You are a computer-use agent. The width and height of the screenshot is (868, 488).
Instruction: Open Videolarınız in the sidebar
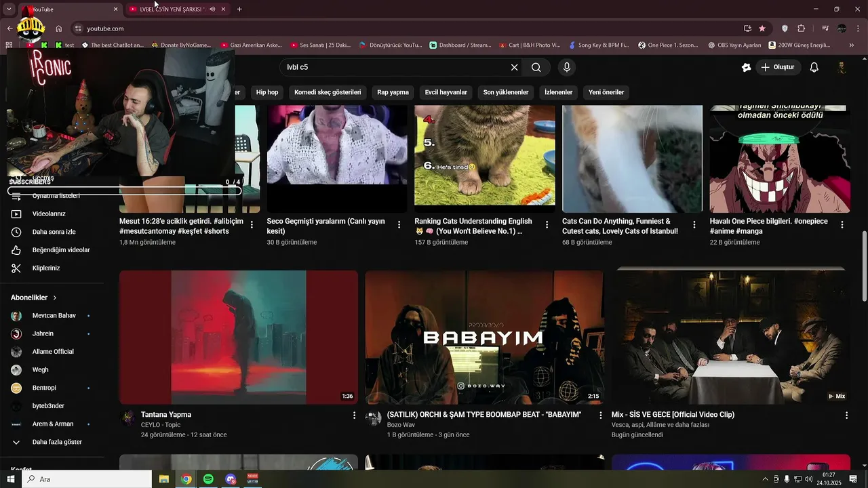(x=49, y=213)
